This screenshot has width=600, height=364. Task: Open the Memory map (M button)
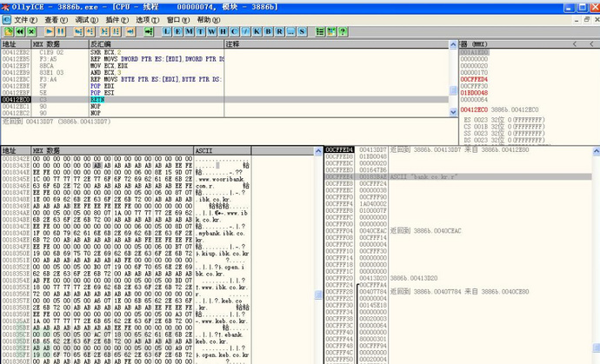tap(190, 32)
